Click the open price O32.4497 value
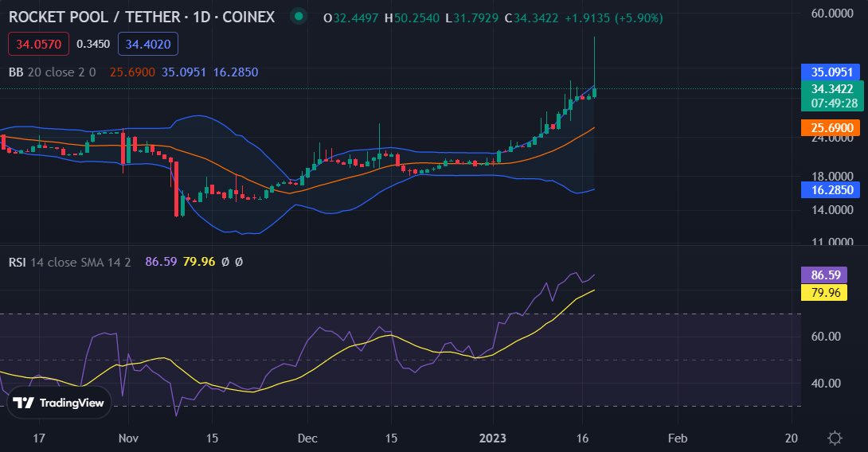 (x=351, y=18)
